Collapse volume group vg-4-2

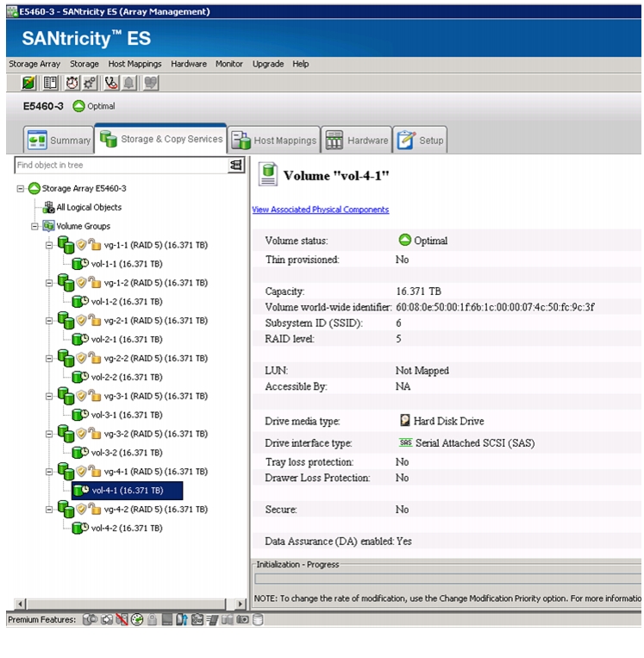point(49,510)
